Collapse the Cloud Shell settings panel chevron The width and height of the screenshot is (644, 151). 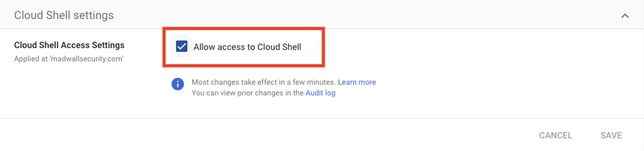[x=625, y=16]
